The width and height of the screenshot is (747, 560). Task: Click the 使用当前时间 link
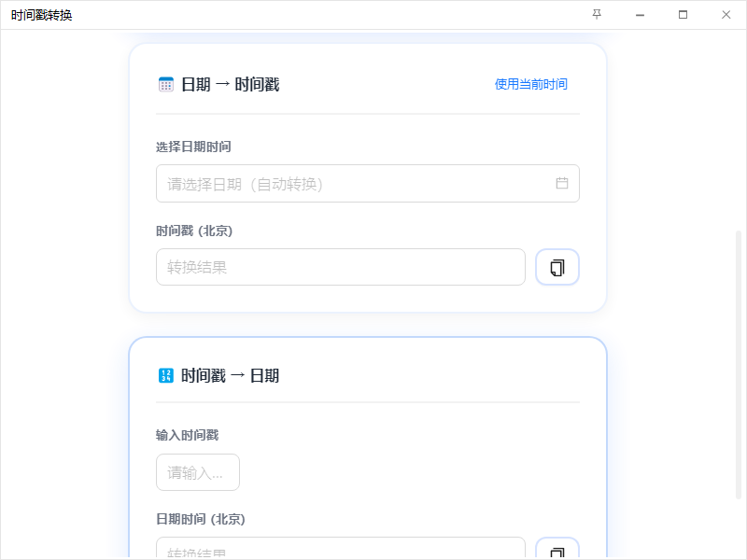(531, 84)
